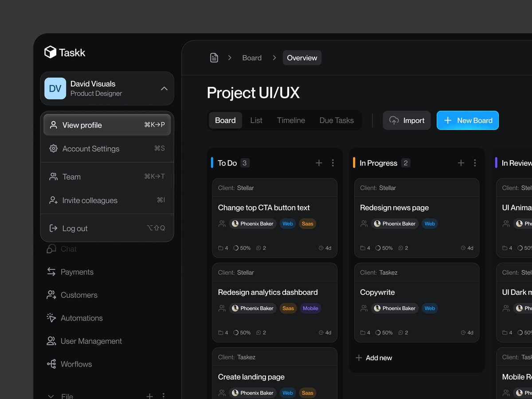Click Phoenix Baker chip on Redesign news page
The width and height of the screenshot is (532, 399).
395,223
